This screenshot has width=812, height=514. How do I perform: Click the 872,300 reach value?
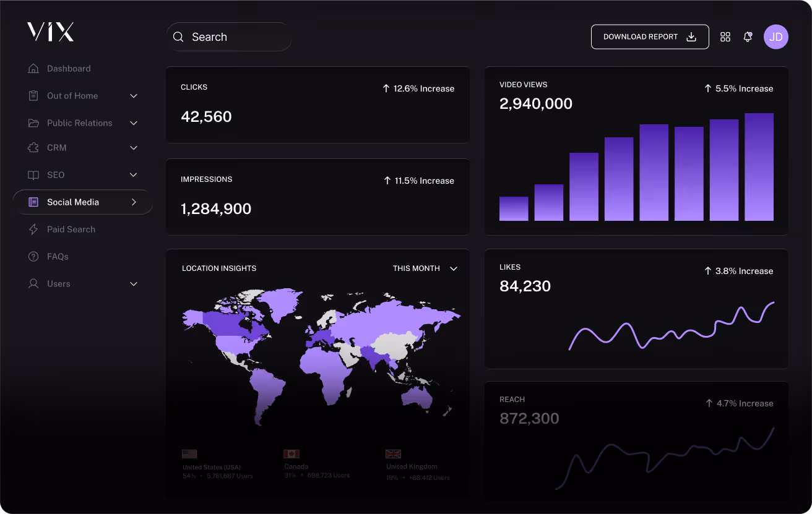529,418
